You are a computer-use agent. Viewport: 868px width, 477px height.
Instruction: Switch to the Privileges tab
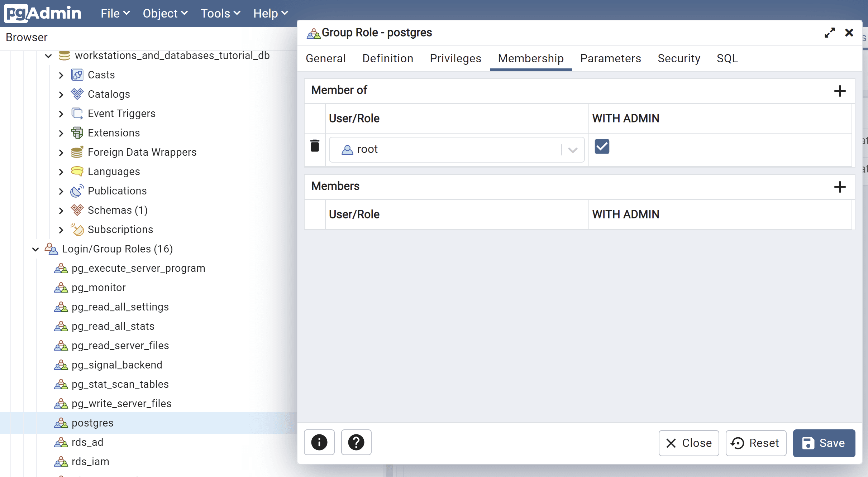pyautogui.click(x=455, y=58)
